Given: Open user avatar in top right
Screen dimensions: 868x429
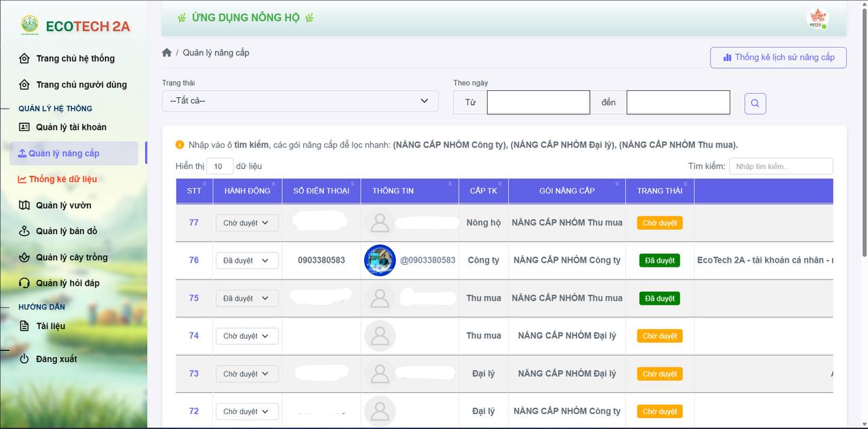Looking at the screenshot, I should [817, 19].
